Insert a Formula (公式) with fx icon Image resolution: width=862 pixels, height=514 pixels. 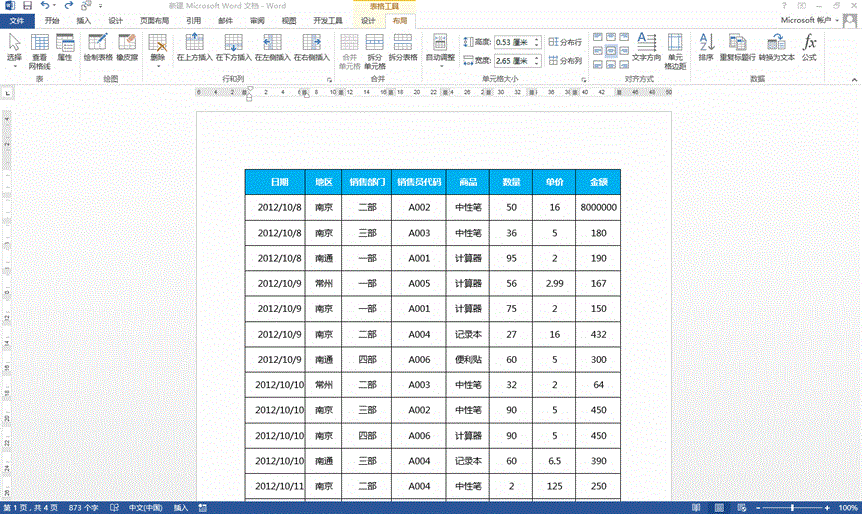coord(809,47)
